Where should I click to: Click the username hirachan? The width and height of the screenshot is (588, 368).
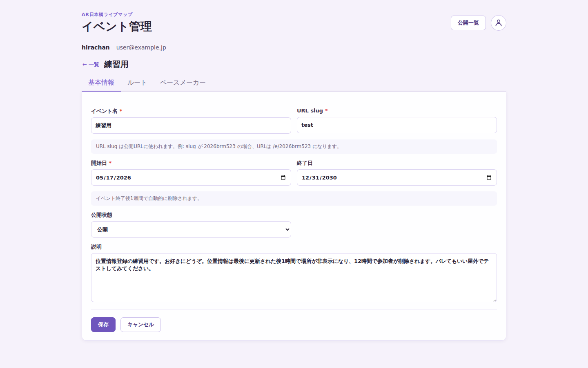coord(96,47)
